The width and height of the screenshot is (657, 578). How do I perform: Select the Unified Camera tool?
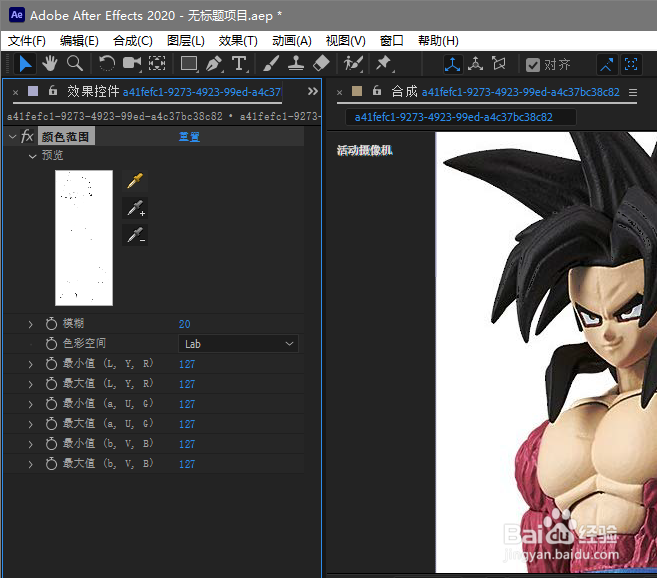pos(132,64)
